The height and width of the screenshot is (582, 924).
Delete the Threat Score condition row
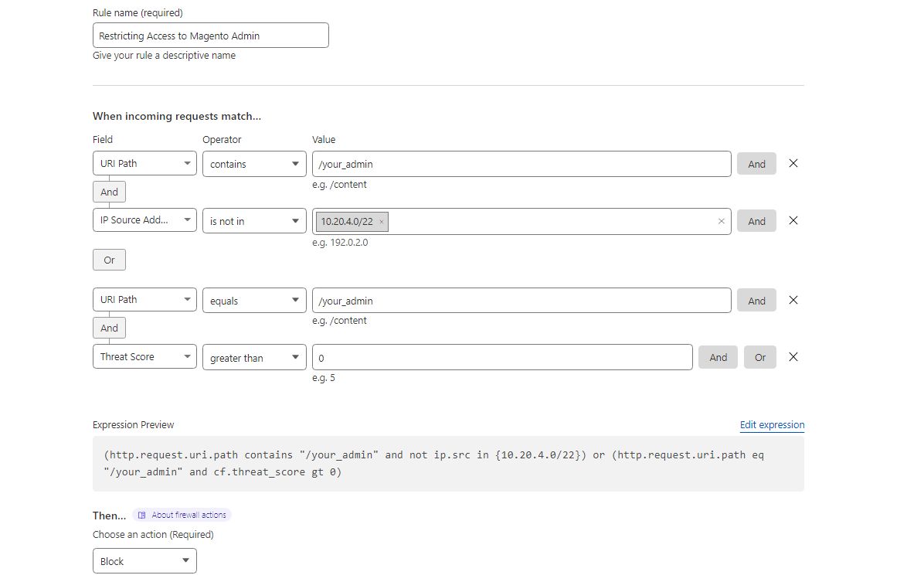(x=793, y=356)
